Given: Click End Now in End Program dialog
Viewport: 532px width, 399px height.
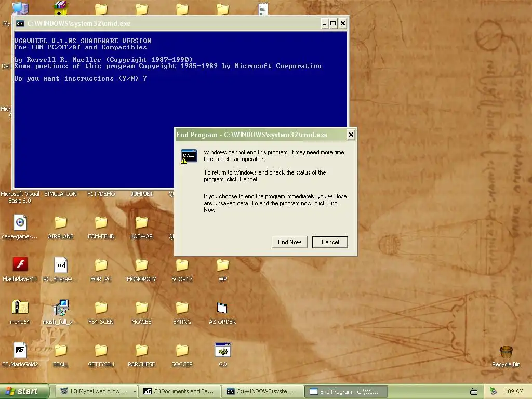Looking at the screenshot, I should 289,242.
